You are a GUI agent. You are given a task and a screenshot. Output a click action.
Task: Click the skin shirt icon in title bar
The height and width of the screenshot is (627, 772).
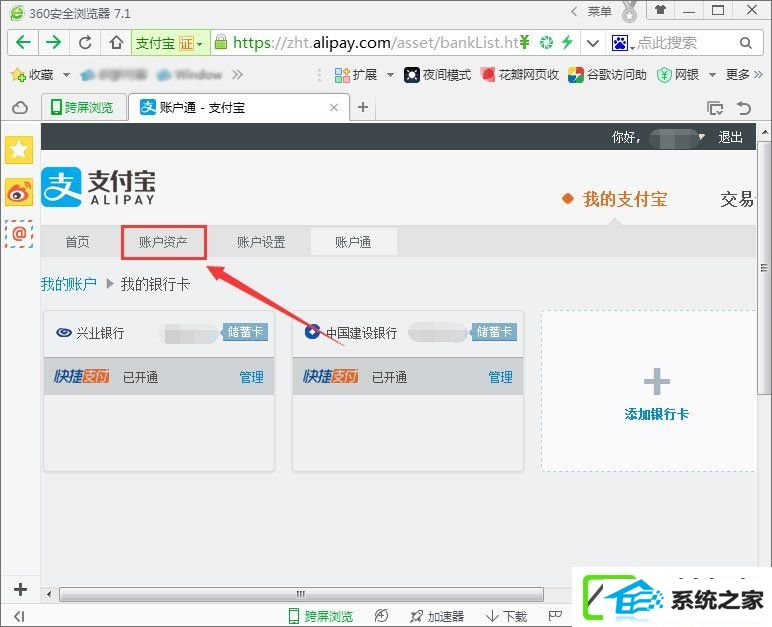[x=660, y=9]
